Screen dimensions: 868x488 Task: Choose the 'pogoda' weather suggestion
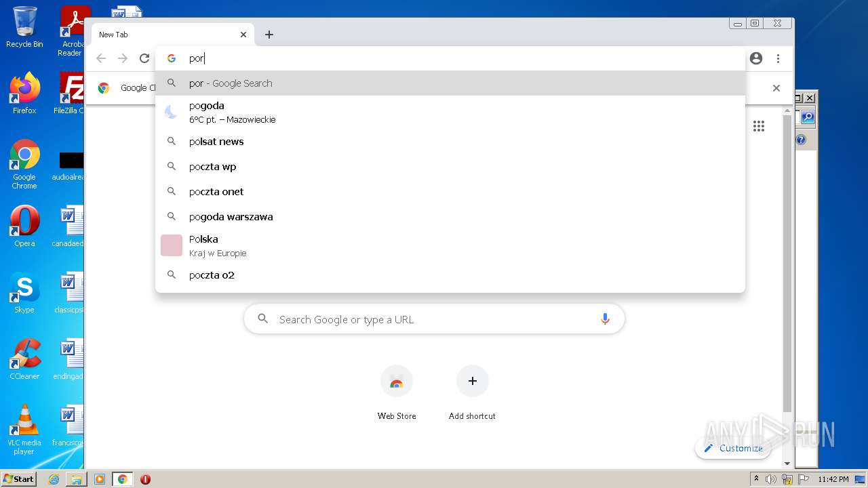[x=450, y=112]
